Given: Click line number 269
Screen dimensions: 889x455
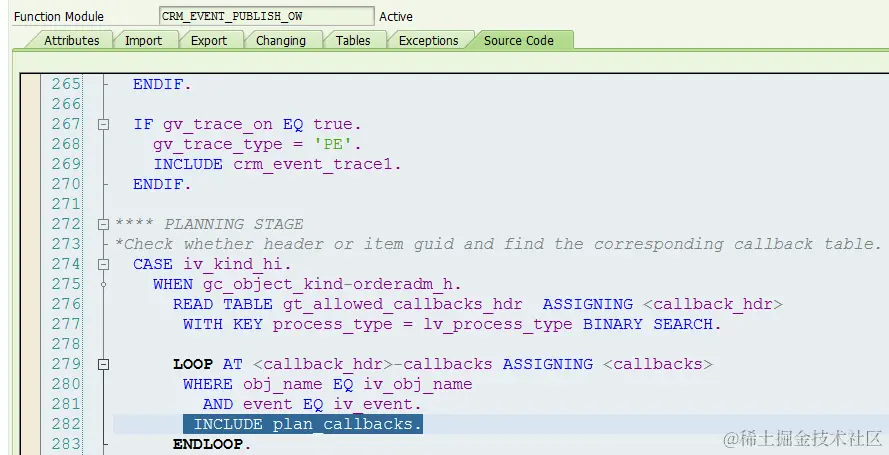Looking at the screenshot, I should pyautogui.click(x=66, y=164).
